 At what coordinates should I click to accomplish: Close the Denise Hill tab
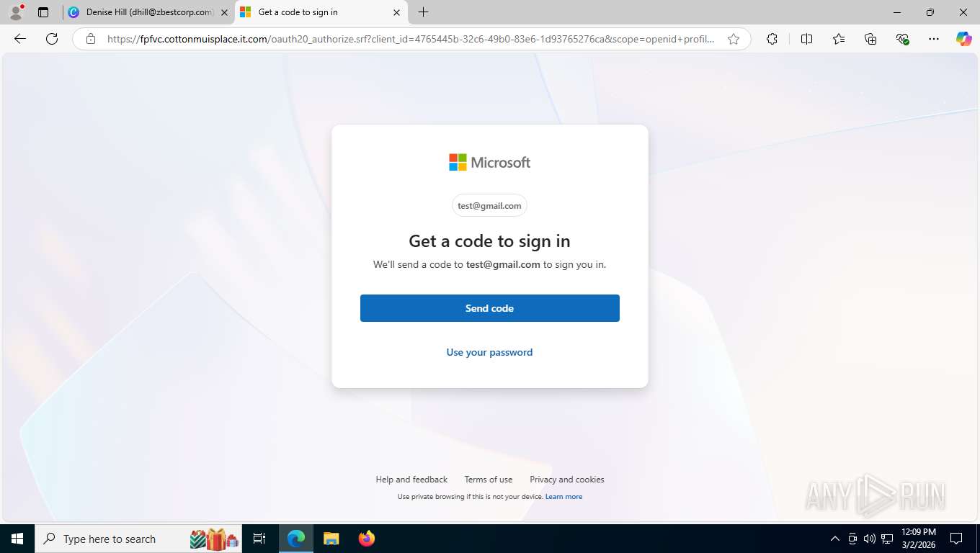[224, 12]
